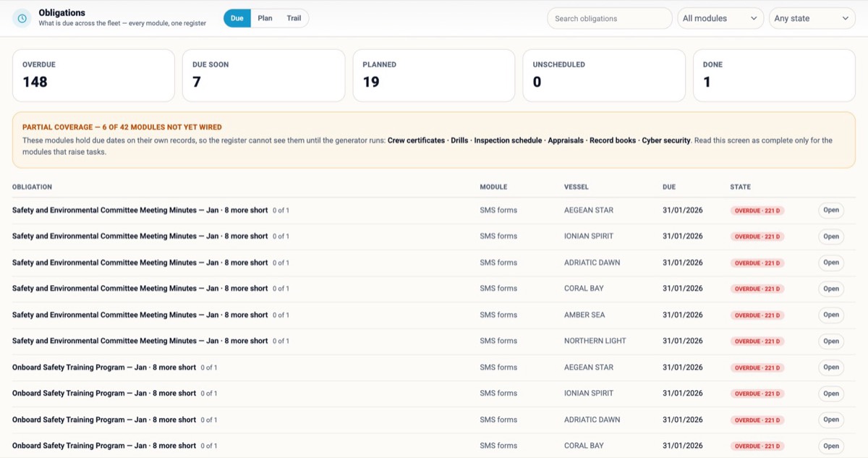Click the NORTHERN LIGHT vessel name
The image size is (868, 458).
[x=595, y=341]
